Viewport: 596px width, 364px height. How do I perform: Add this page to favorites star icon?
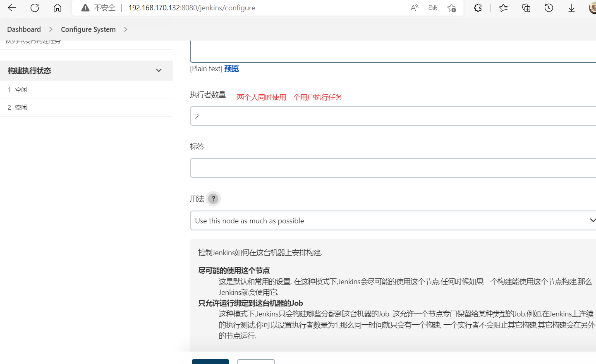click(x=451, y=8)
